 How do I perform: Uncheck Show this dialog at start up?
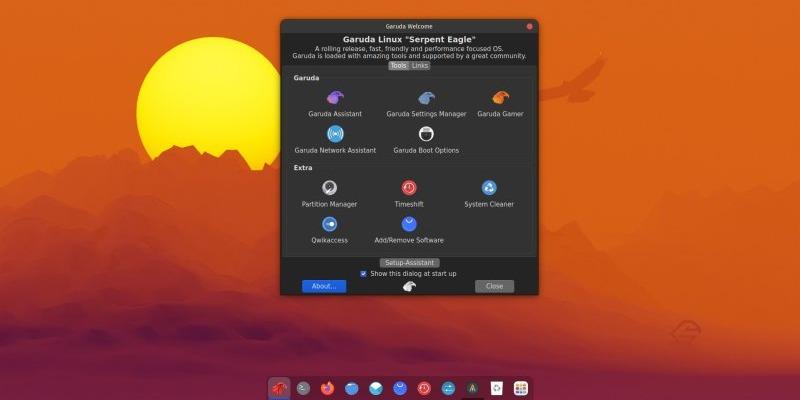[x=363, y=274]
